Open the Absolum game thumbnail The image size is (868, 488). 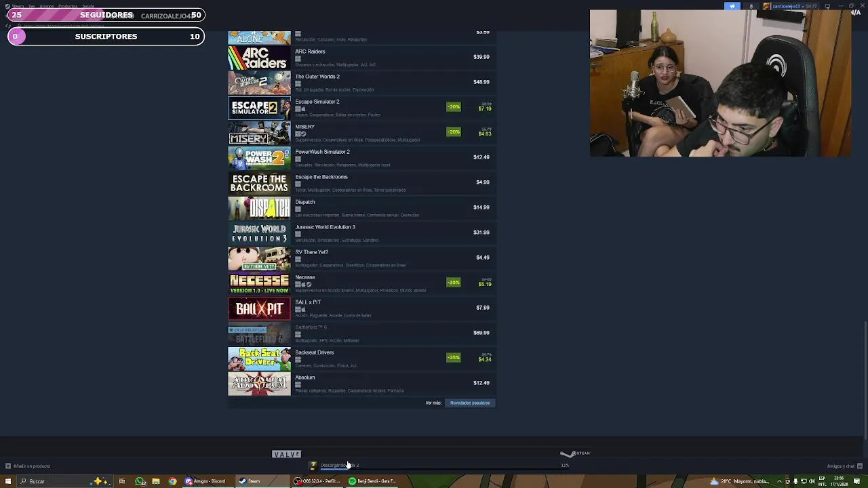point(259,385)
